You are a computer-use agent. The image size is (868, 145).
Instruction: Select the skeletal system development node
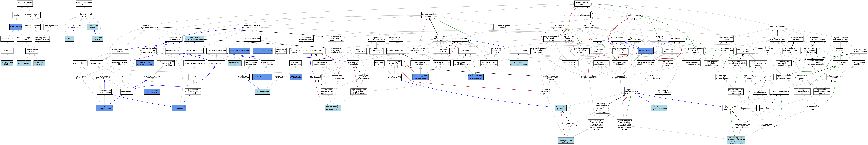point(235,63)
